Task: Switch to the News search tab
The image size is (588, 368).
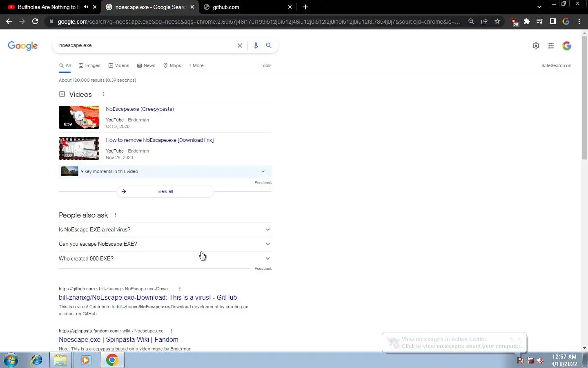Action: click(x=146, y=65)
